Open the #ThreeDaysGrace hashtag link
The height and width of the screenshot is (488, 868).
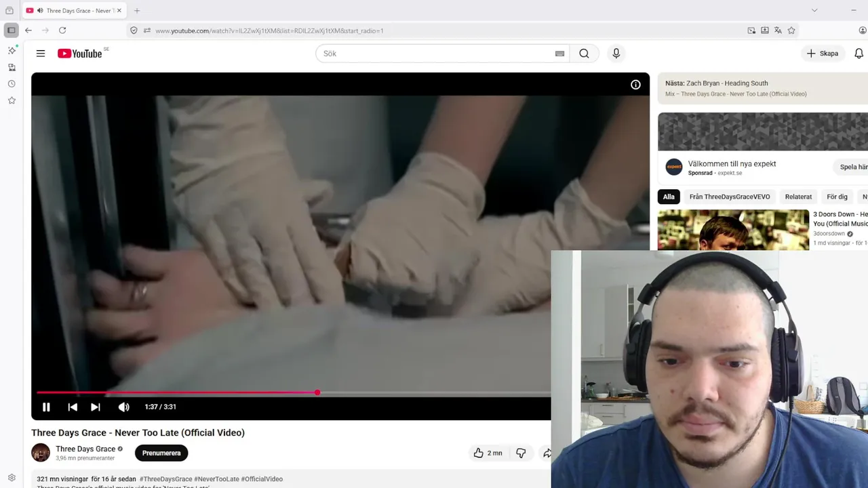click(x=165, y=479)
